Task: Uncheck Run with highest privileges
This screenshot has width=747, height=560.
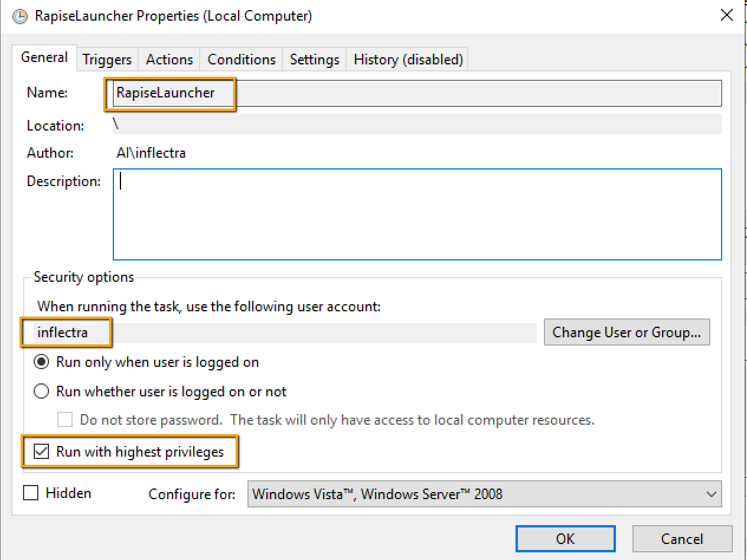Action: (41, 452)
